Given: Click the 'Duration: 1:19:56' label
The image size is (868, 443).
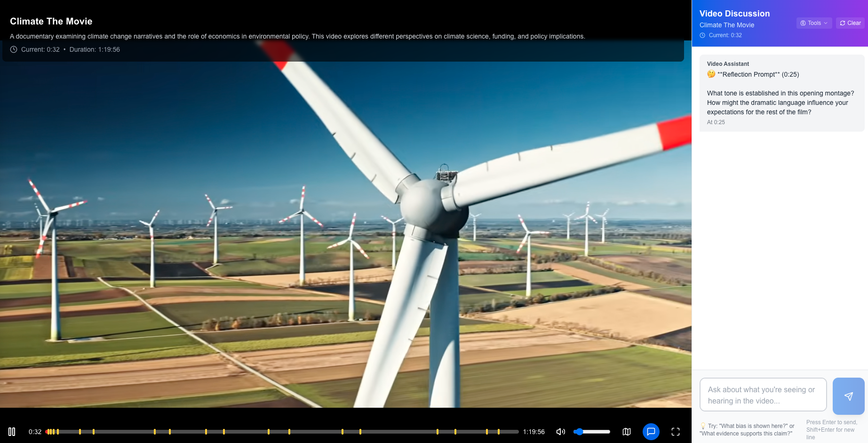Looking at the screenshot, I should click(95, 49).
